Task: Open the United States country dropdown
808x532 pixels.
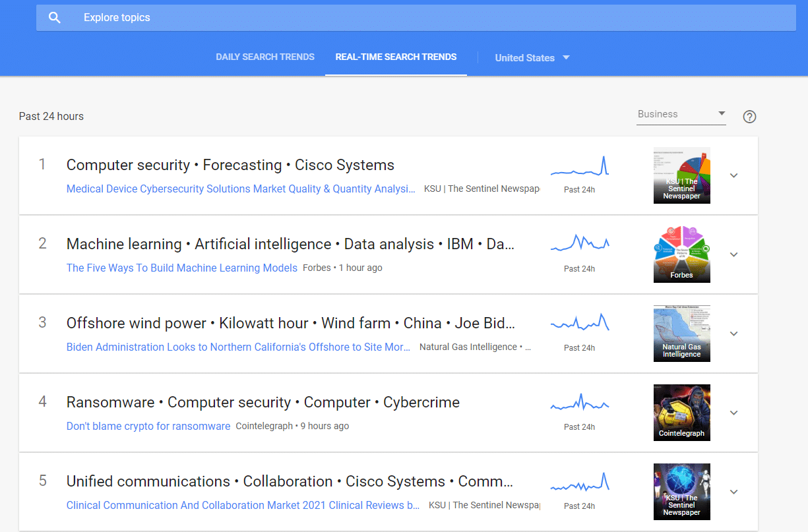Action: pyautogui.click(x=532, y=58)
